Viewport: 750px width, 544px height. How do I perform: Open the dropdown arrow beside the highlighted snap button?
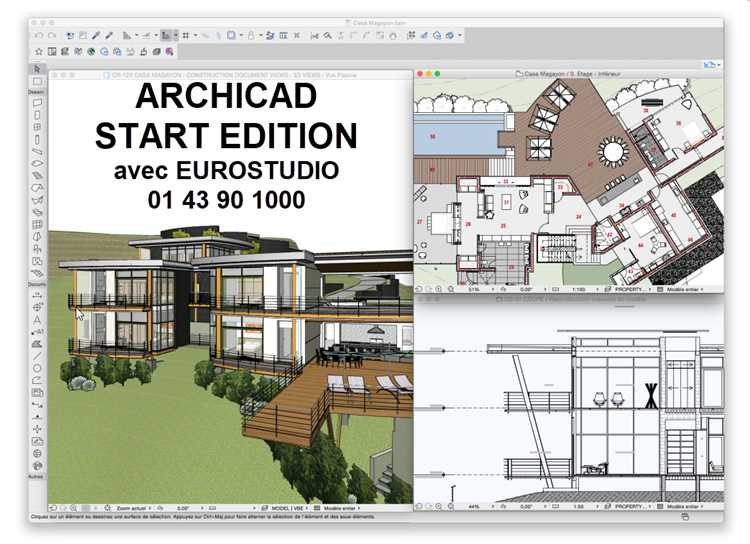176,35
